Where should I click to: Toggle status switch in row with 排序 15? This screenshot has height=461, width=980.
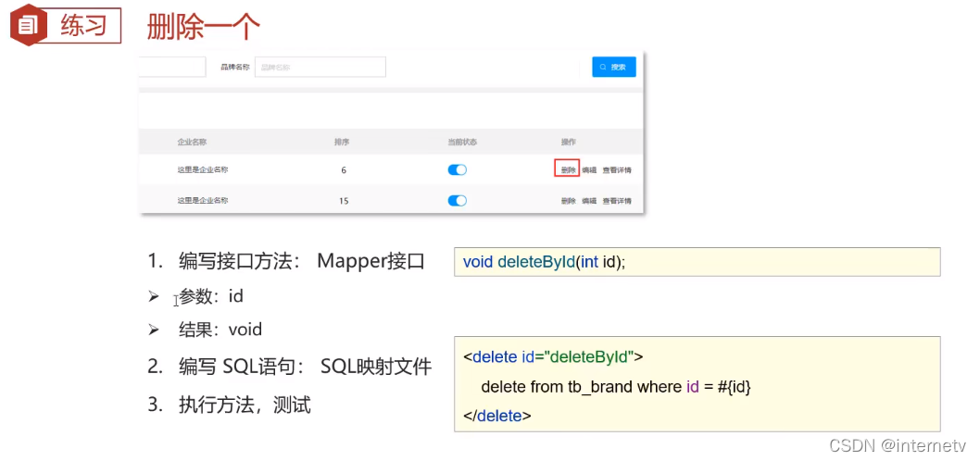tap(457, 201)
